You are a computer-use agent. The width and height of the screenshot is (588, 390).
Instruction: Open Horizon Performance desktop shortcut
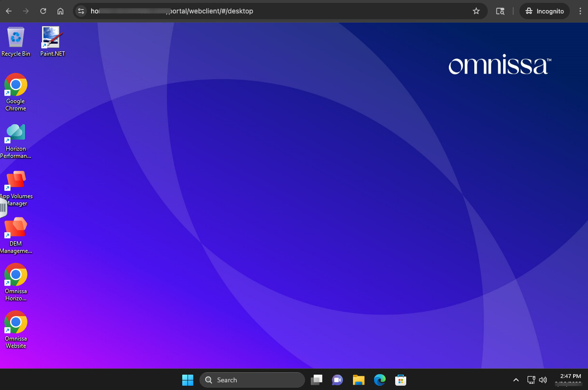(x=16, y=133)
